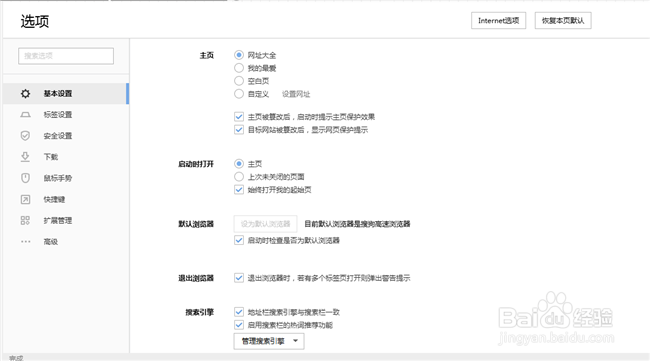Open the 鼠标手势 settings
650x361 pixels.
[x=66, y=178]
